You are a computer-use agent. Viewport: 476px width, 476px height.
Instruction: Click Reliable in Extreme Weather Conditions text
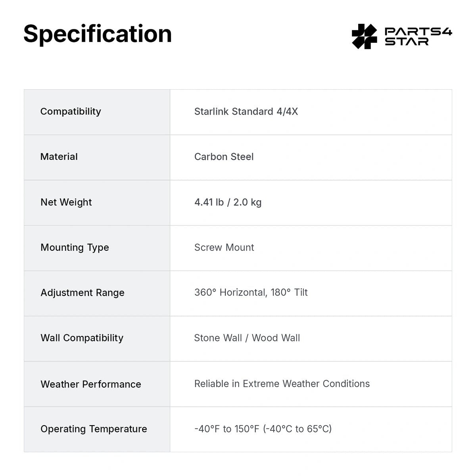pos(282,384)
